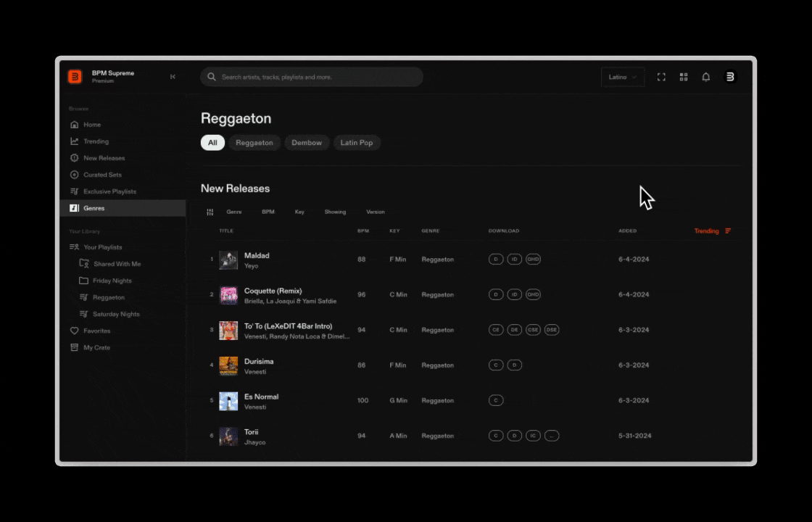Open notifications bell
The width and height of the screenshot is (812, 522).
coord(706,77)
